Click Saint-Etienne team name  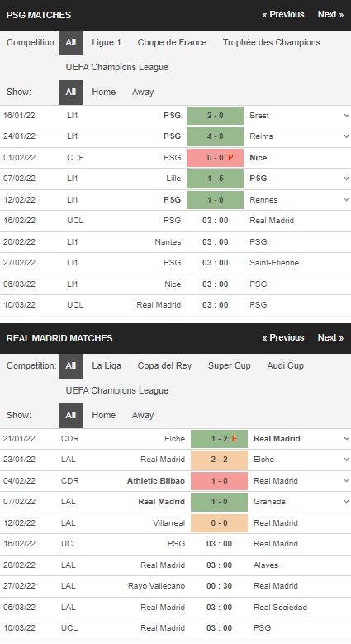pyautogui.click(x=274, y=262)
